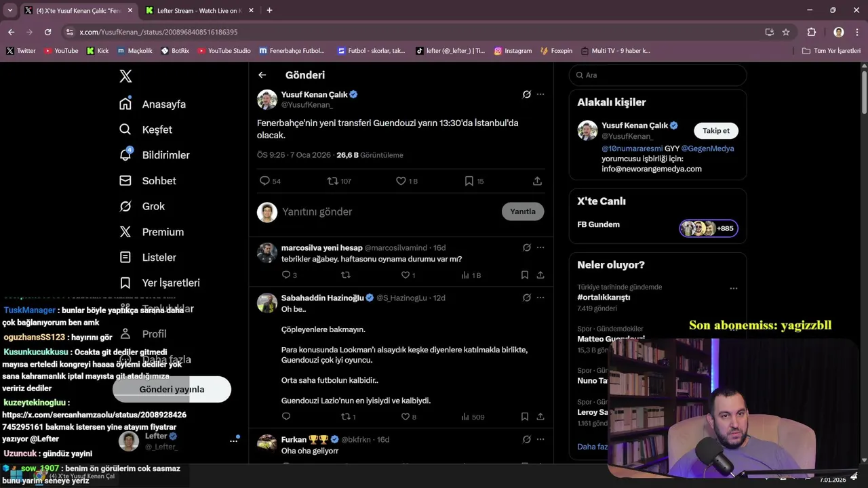Open Chrome profile avatar

[839, 32]
